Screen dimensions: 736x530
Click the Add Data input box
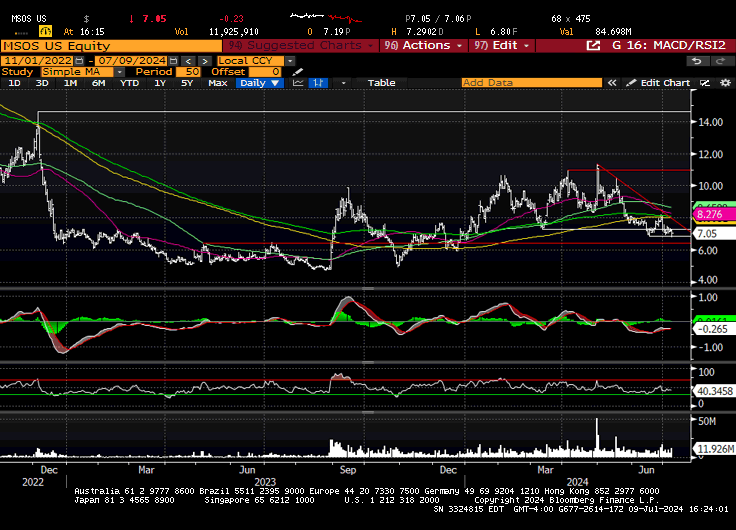531,83
